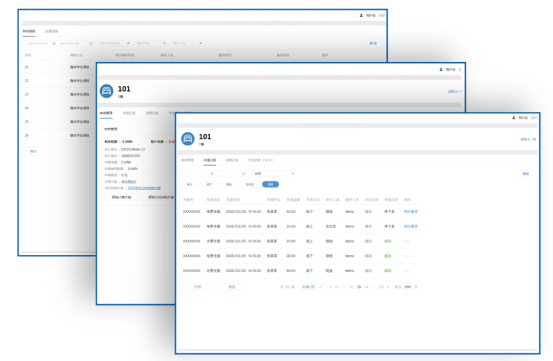Select the first active tab in back window
553x361 pixels.
pos(29,31)
